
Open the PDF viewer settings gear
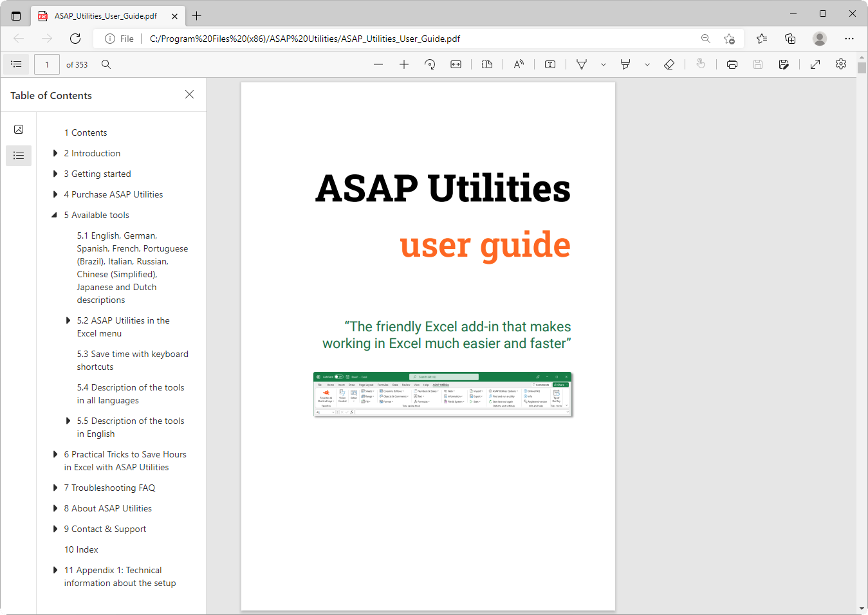pyautogui.click(x=841, y=64)
